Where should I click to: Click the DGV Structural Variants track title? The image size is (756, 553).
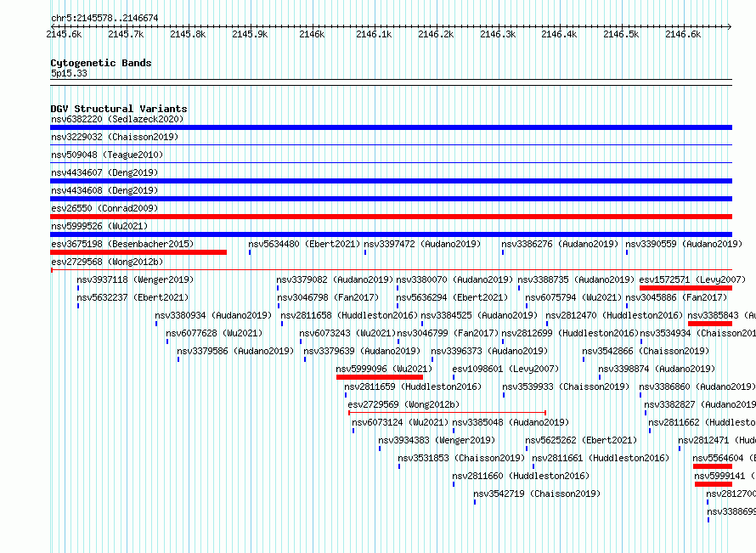[x=119, y=109]
